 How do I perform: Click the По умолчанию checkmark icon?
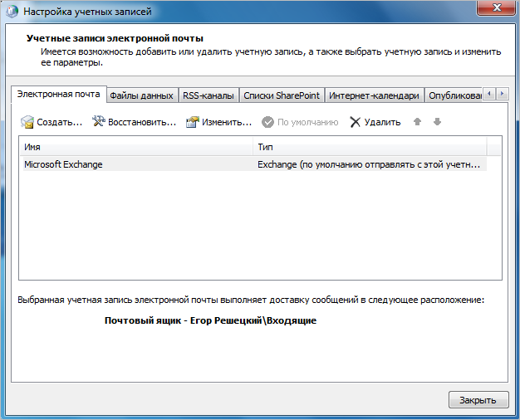tap(267, 122)
